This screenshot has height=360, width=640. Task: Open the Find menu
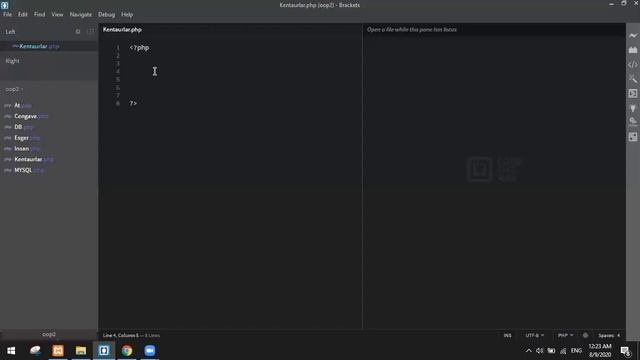pos(40,14)
